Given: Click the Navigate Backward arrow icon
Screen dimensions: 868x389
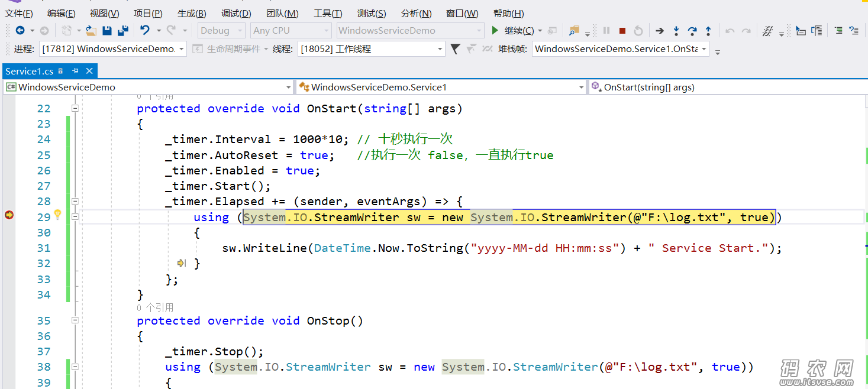Looking at the screenshot, I should point(20,30).
